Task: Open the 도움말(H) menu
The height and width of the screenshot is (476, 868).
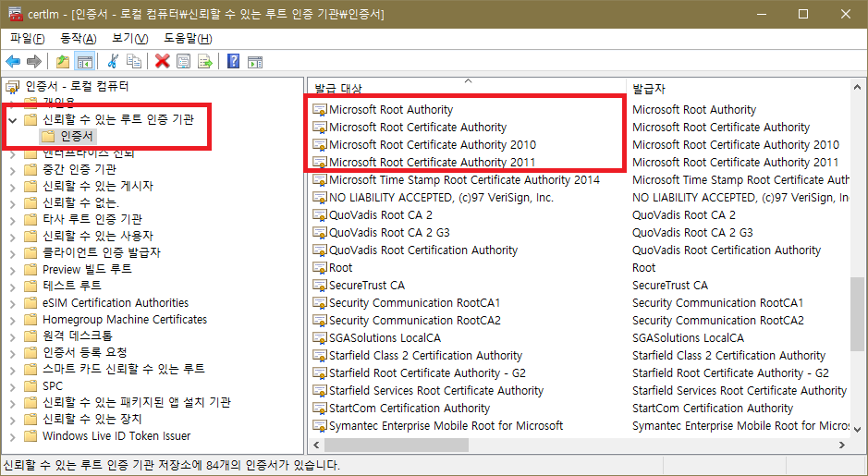Action: coord(188,38)
